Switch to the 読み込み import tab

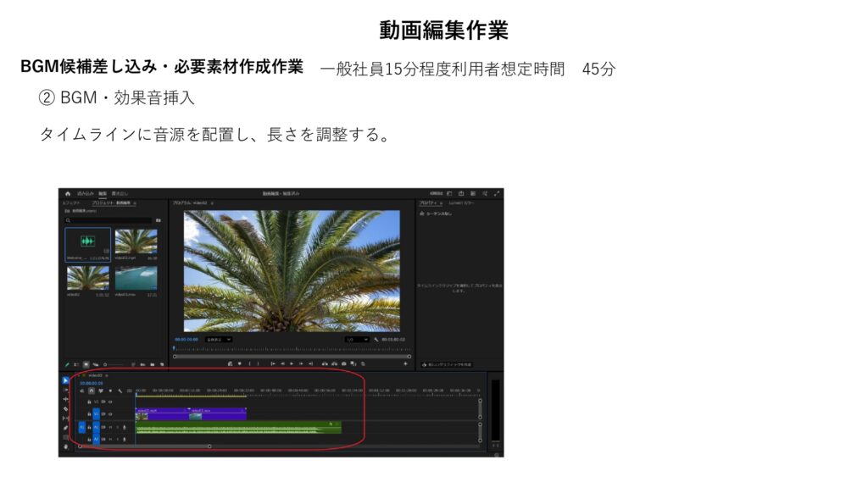point(86,193)
